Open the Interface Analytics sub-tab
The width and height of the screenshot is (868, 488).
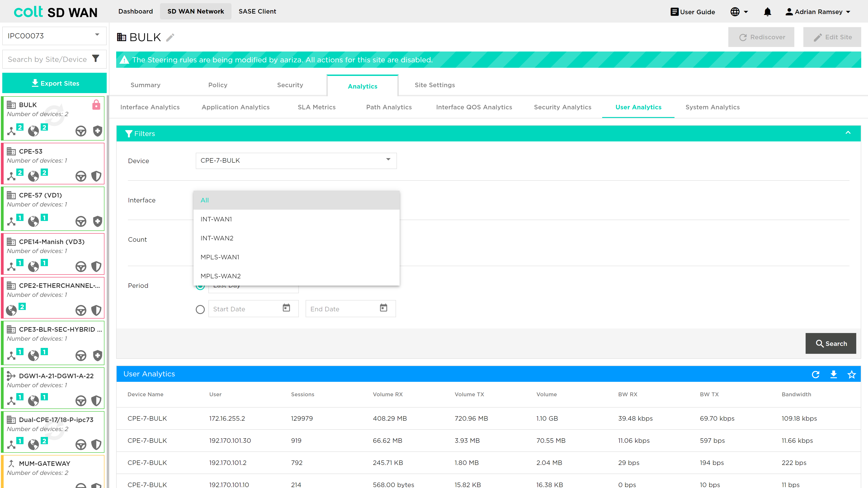click(x=150, y=107)
